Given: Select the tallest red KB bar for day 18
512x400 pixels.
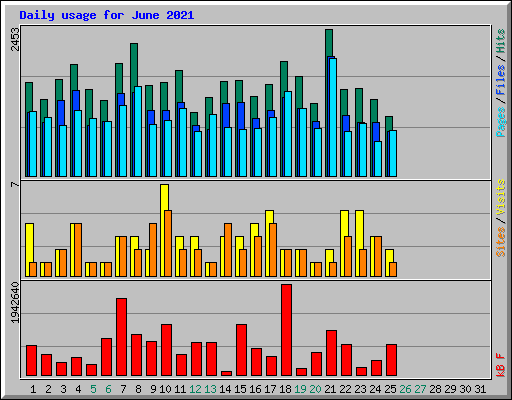Looking at the screenshot, I should click(286, 330).
